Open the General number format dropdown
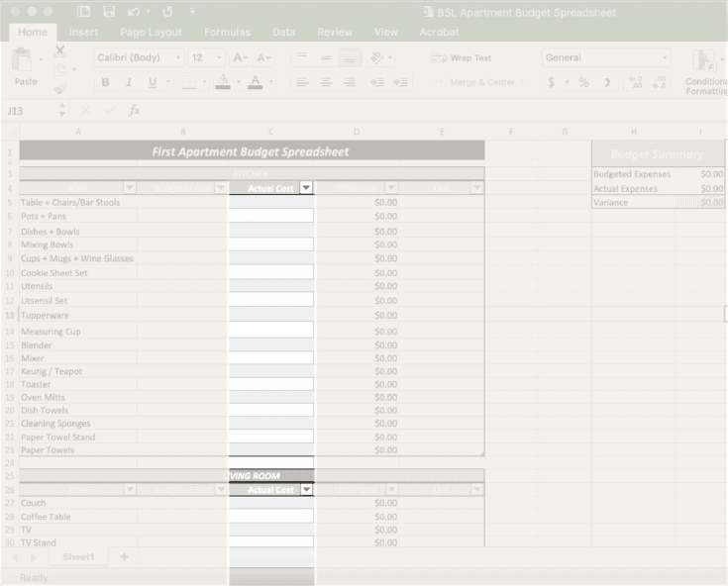The width and height of the screenshot is (728, 586). coord(665,58)
